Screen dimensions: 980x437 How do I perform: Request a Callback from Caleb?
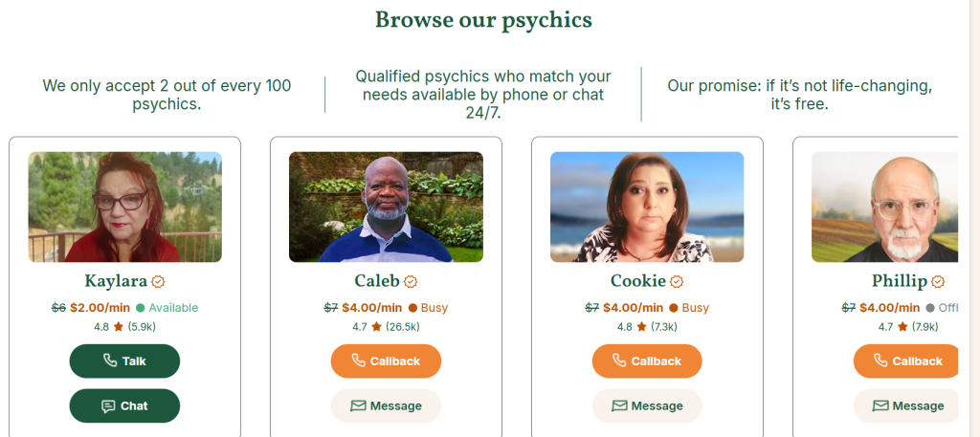point(386,361)
